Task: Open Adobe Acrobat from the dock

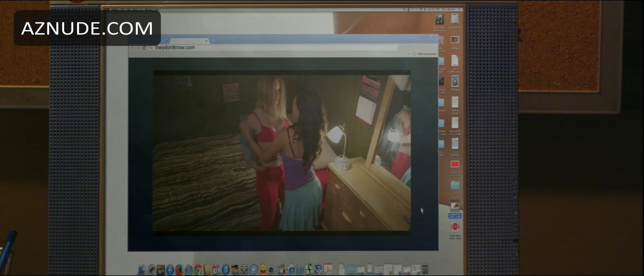Action: tap(328, 270)
